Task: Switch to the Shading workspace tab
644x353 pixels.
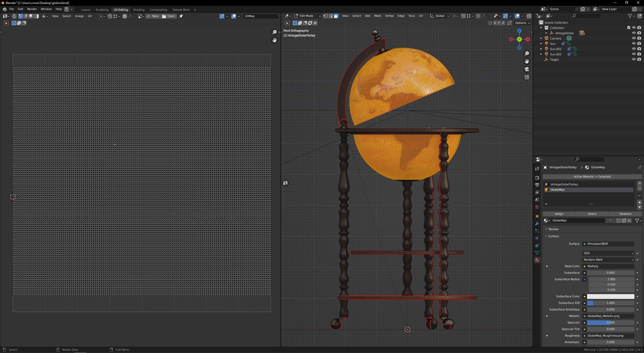Action: (x=139, y=10)
